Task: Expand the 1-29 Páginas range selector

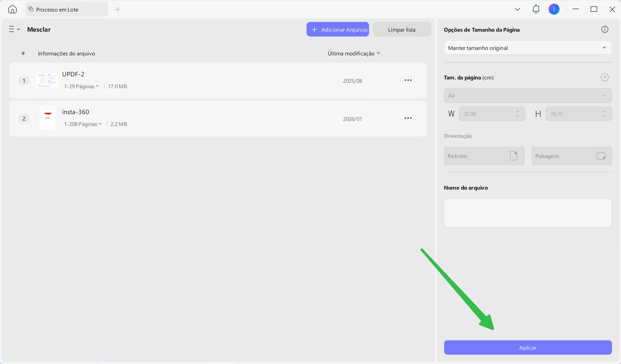Action: click(82, 86)
